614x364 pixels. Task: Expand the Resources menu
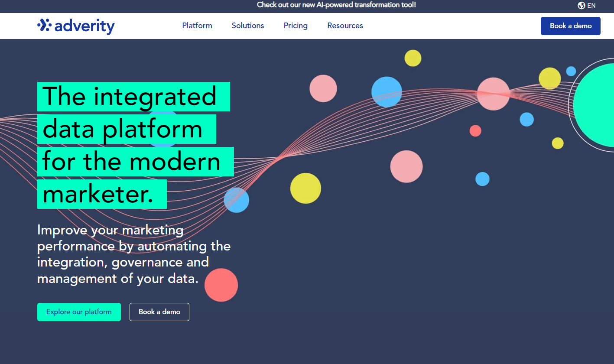point(345,26)
